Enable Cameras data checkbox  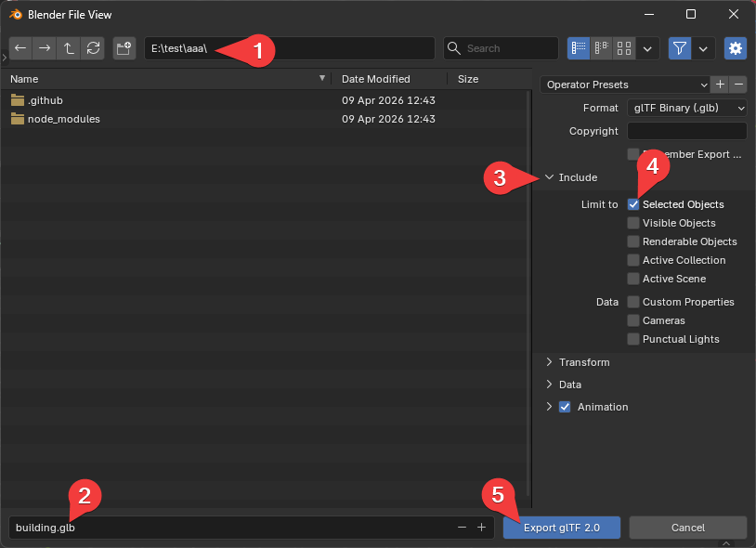[x=633, y=320]
